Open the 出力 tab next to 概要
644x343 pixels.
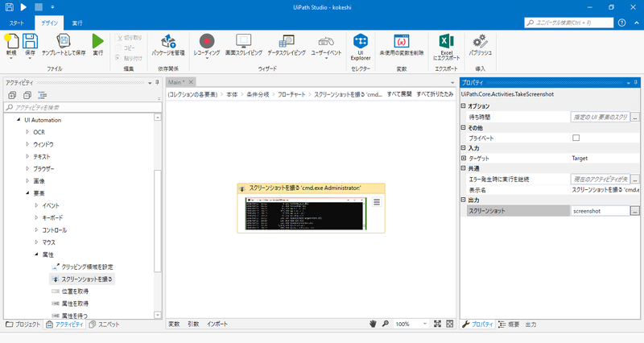click(530, 324)
